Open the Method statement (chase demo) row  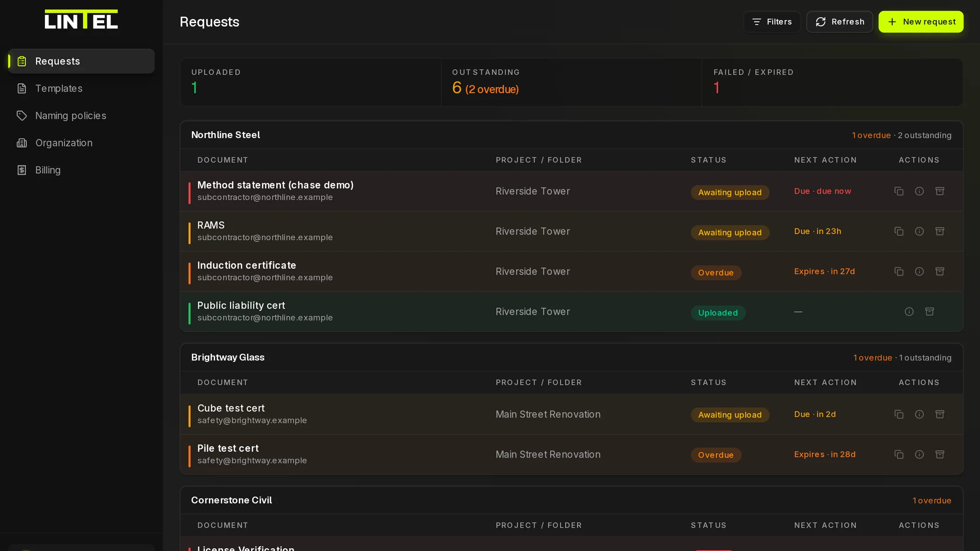pos(572,191)
